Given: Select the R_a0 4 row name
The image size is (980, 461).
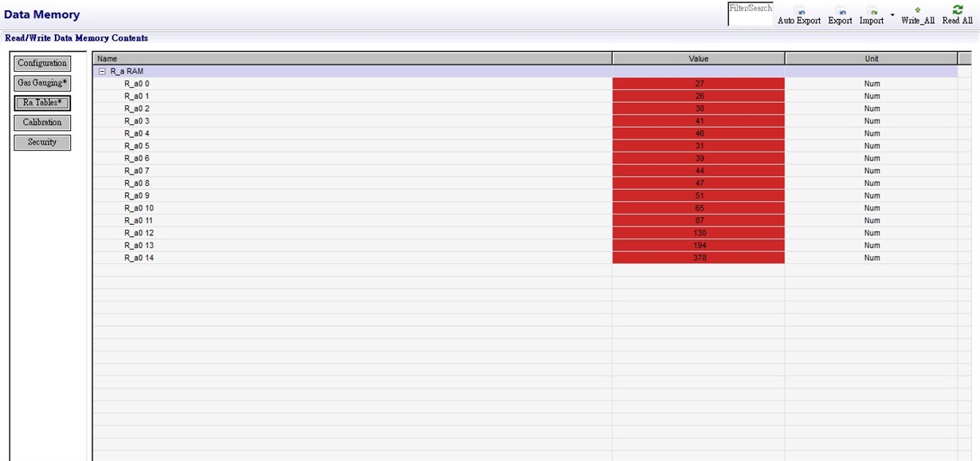Looking at the screenshot, I should point(136,133).
